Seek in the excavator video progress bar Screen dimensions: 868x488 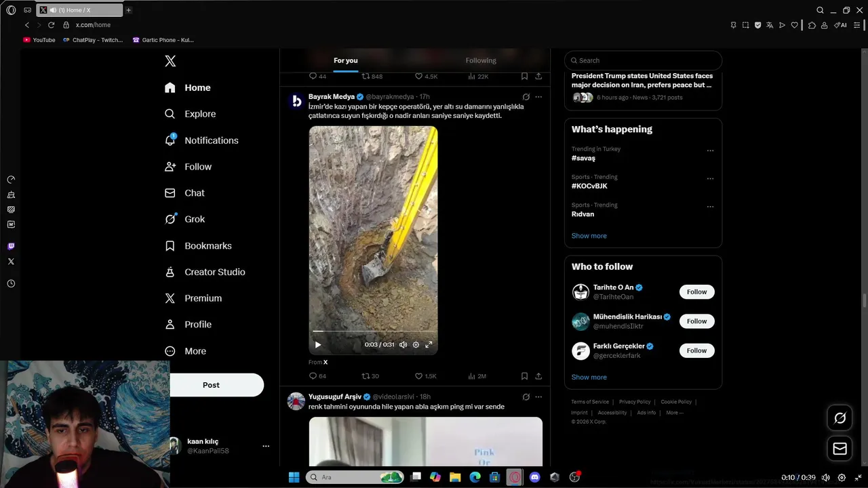373,331
